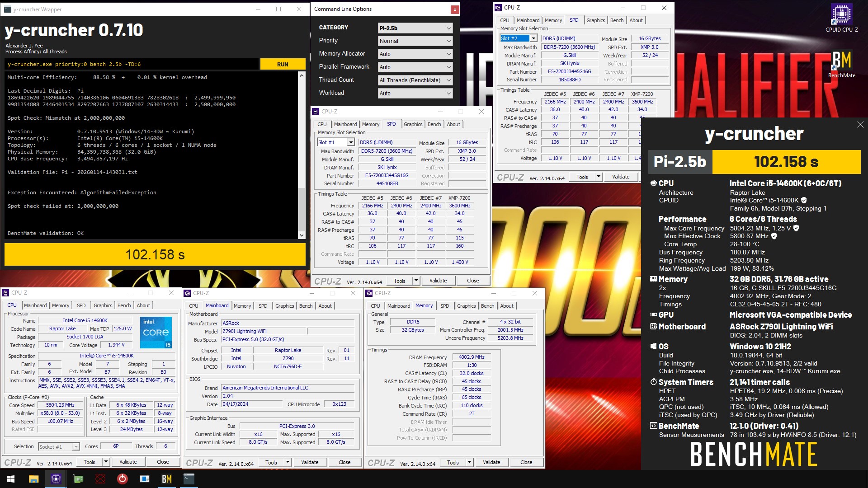Open the terminal icon in taskbar
Screen dimensions: 868x488
click(x=189, y=479)
